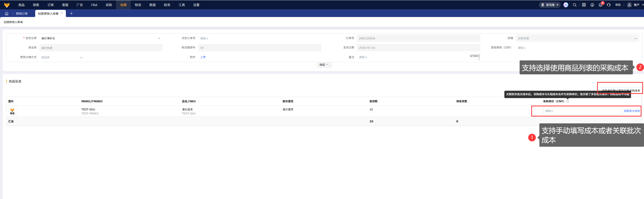This screenshot has height=199, width=644.
Task: Open the 销售 menu
Action: pyautogui.click(x=36, y=5)
